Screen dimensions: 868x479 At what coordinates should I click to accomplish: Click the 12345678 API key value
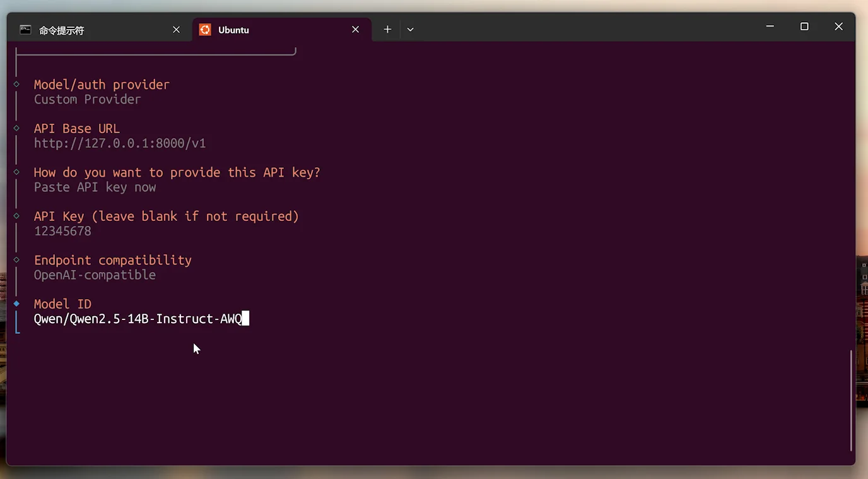[x=62, y=231]
